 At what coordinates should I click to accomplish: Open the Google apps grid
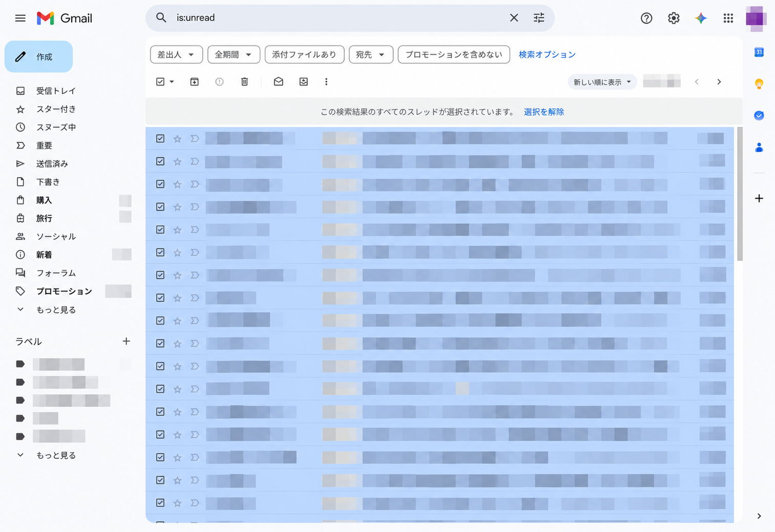[x=728, y=18]
